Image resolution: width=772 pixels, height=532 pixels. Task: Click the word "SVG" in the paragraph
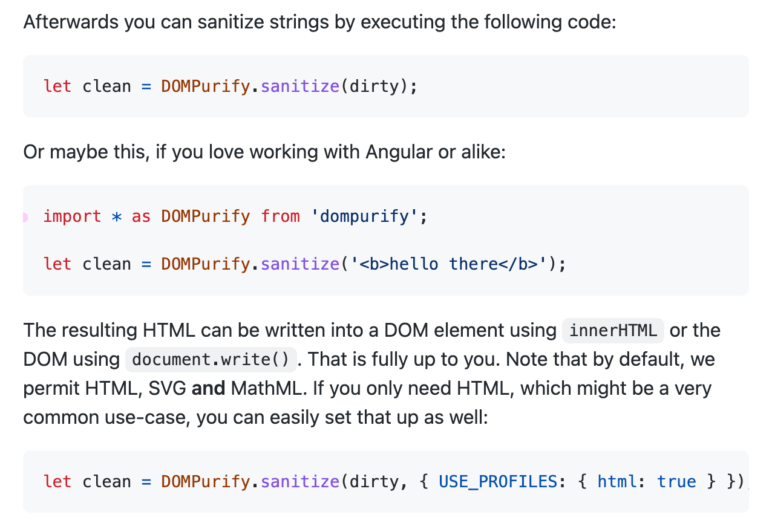(166, 388)
